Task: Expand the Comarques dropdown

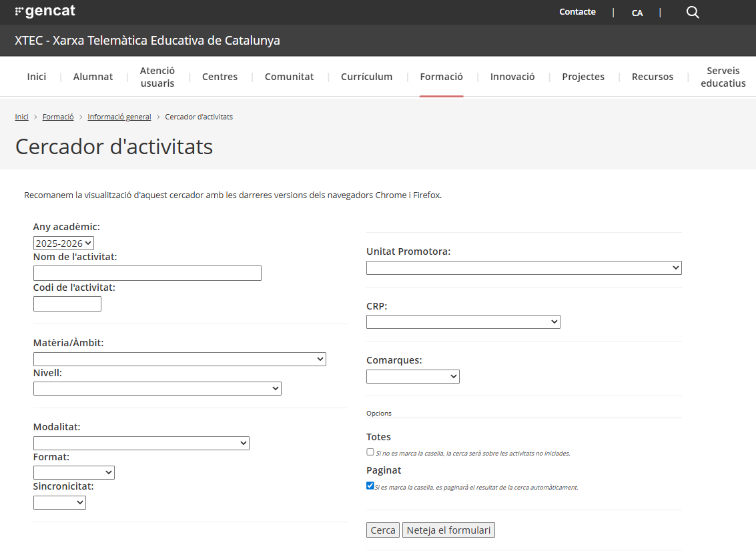Action: coord(413,376)
